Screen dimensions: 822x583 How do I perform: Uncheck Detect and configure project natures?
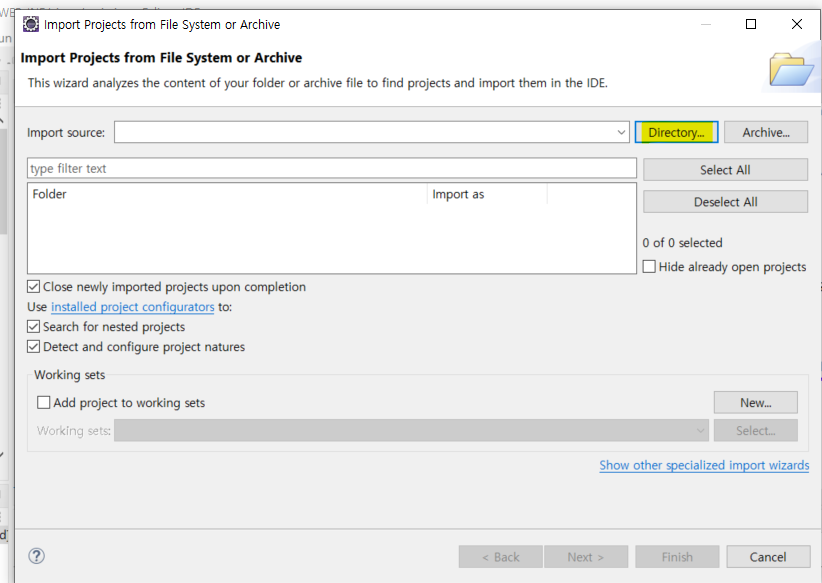coord(33,344)
